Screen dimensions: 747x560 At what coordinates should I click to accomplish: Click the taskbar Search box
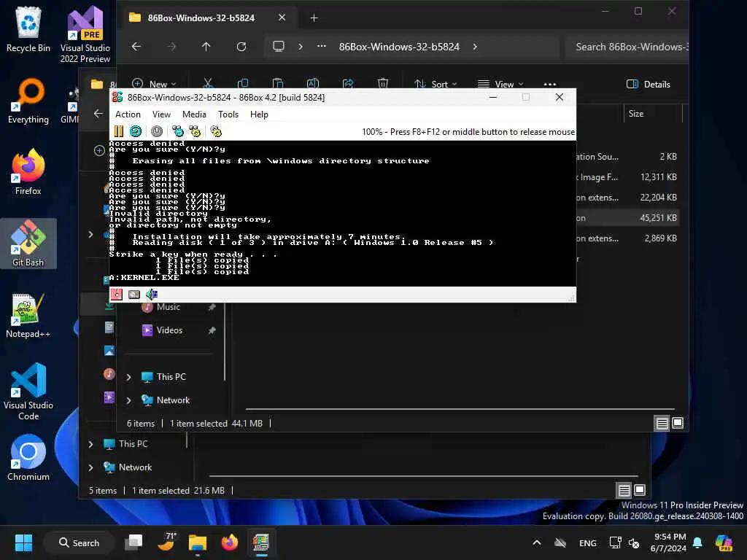tap(79, 542)
